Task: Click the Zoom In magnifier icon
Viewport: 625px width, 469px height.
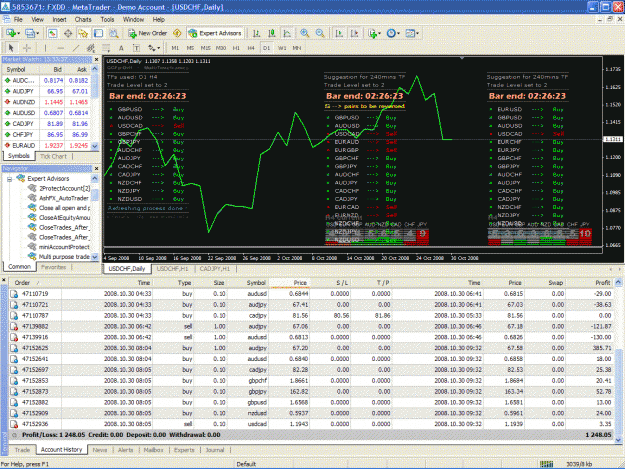Action: [x=305, y=33]
